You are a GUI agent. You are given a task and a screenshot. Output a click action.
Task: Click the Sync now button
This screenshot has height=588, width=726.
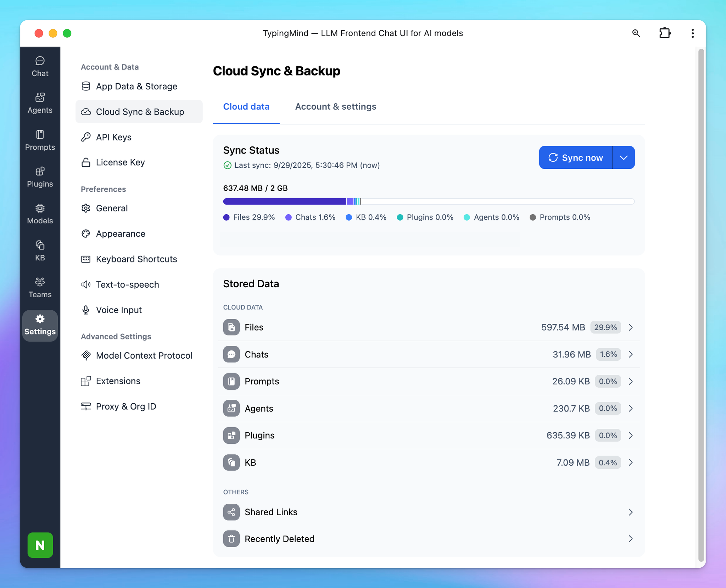pyautogui.click(x=575, y=157)
